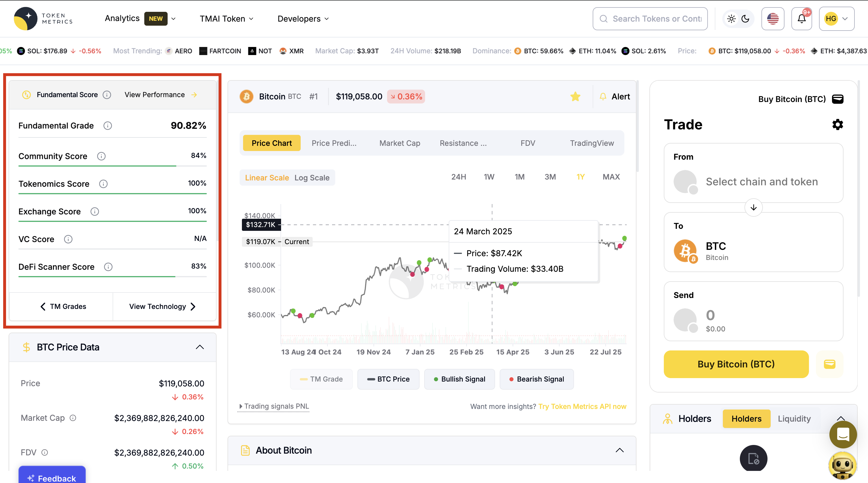868x483 pixels.
Task: Click Community Score info icon
Action: [101, 156]
